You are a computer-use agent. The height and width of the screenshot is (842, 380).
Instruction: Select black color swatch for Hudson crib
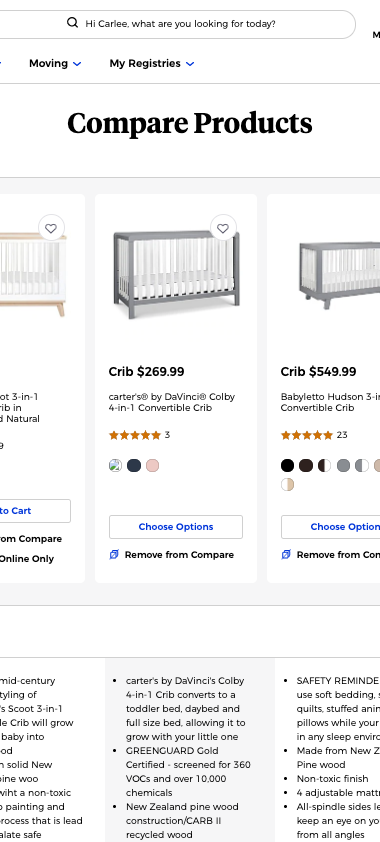coord(288,466)
